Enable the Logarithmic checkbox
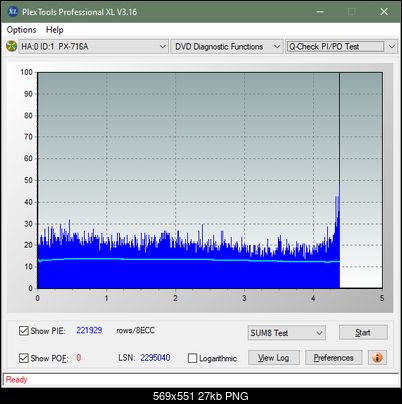This screenshot has width=402, height=404. coord(192,358)
